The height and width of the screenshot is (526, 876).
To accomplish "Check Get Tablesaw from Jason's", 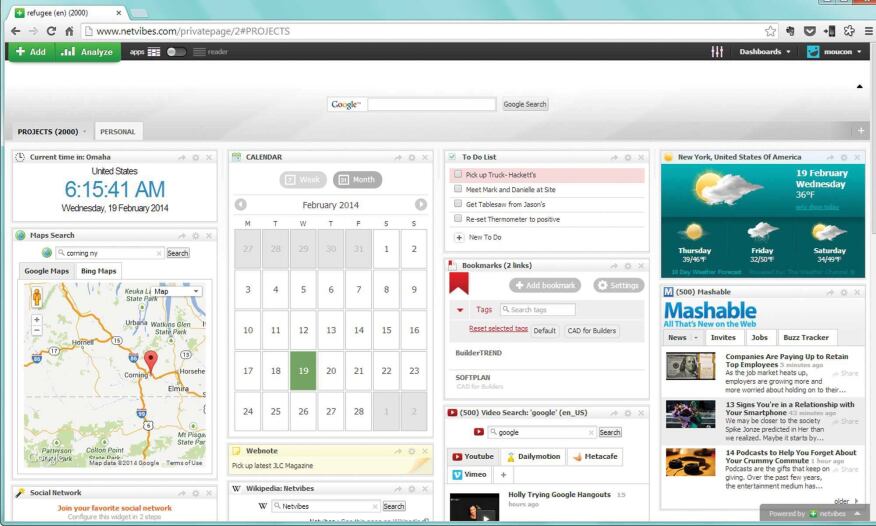I will coord(458,203).
